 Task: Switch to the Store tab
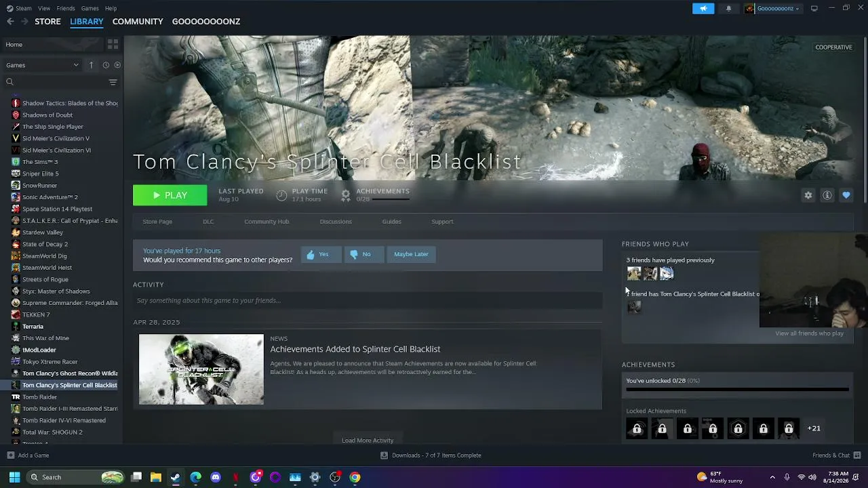coord(47,22)
